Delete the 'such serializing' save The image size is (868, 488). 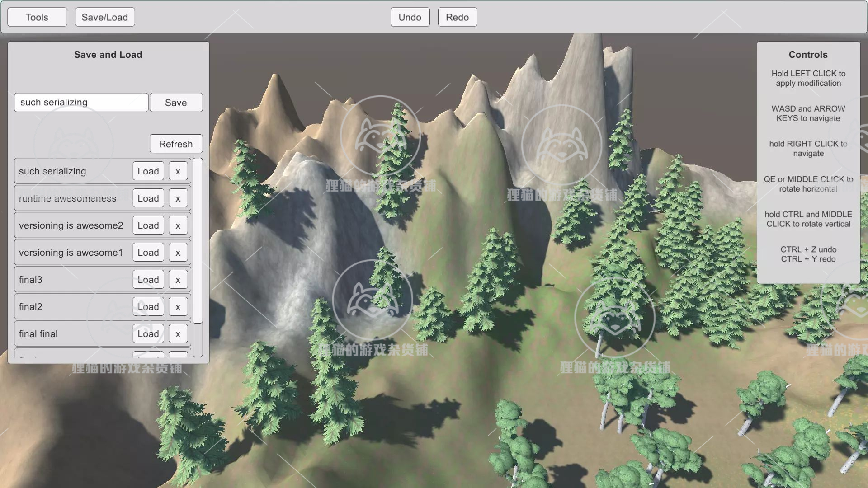pyautogui.click(x=178, y=171)
